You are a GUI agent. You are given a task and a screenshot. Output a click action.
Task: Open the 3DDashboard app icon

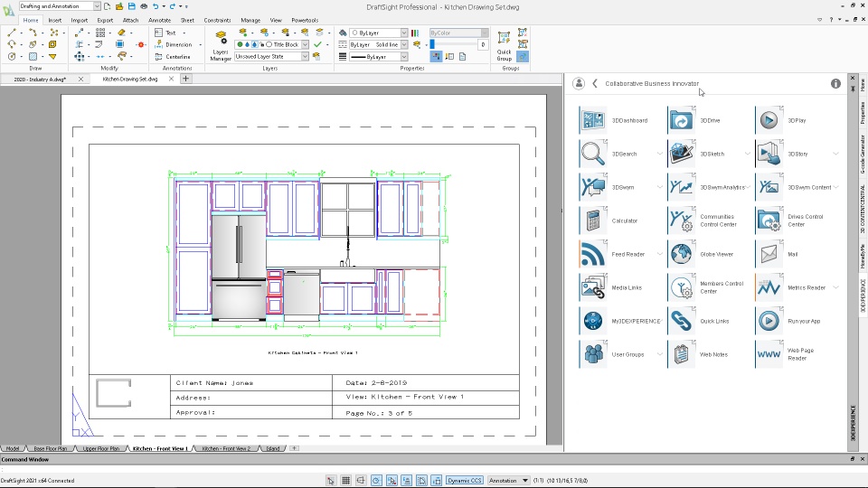pyautogui.click(x=592, y=120)
